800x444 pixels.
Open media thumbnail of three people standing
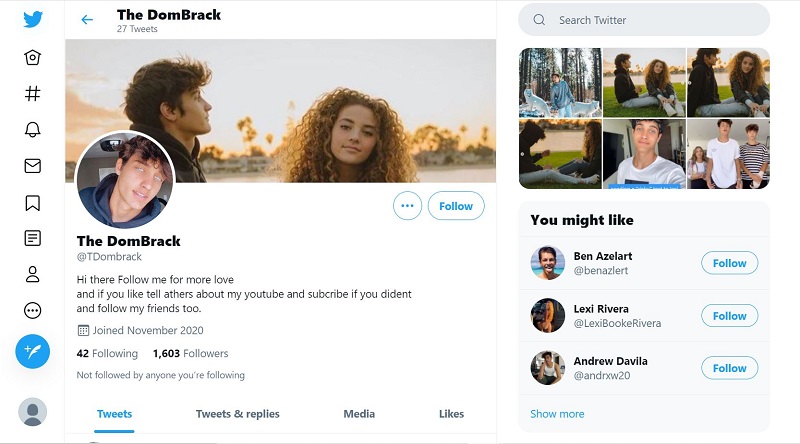pyautogui.click(x=728, y=154)
